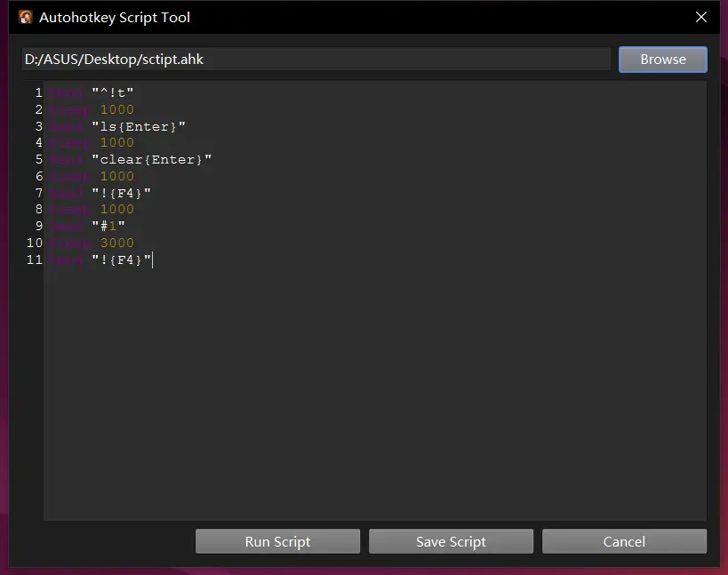Click the 3000 sleep value on line 10

[116, 243]
